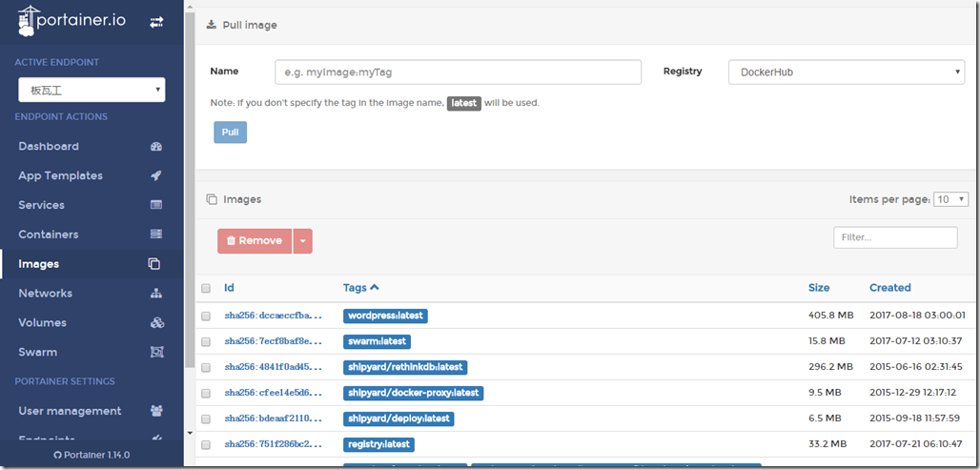Image resolution: width=980 pixels, height=470 pixels.
Task: Click the shipyard/docker-proxy:latest tag label
Action: (413, 393)
